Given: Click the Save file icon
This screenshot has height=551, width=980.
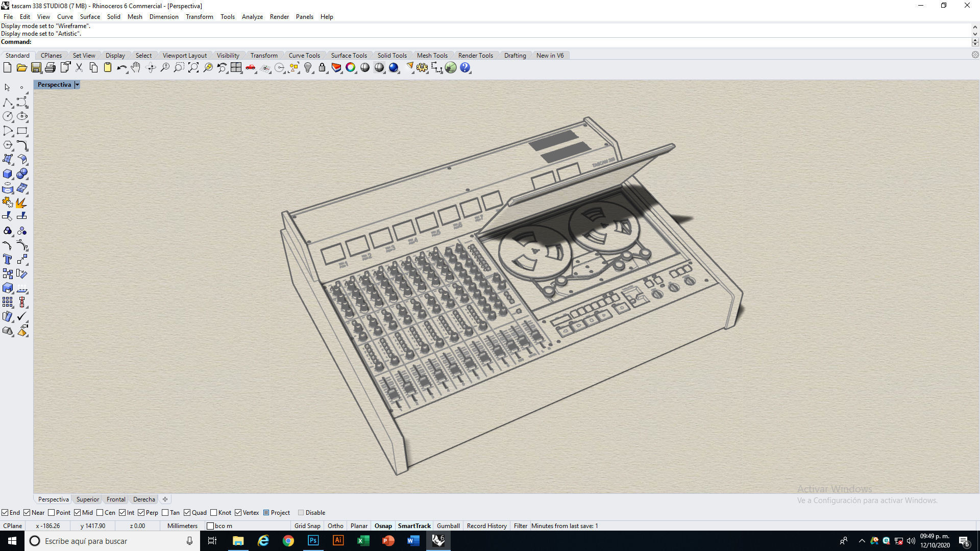Looking at the screenshot, I should [x=36, y=68].
